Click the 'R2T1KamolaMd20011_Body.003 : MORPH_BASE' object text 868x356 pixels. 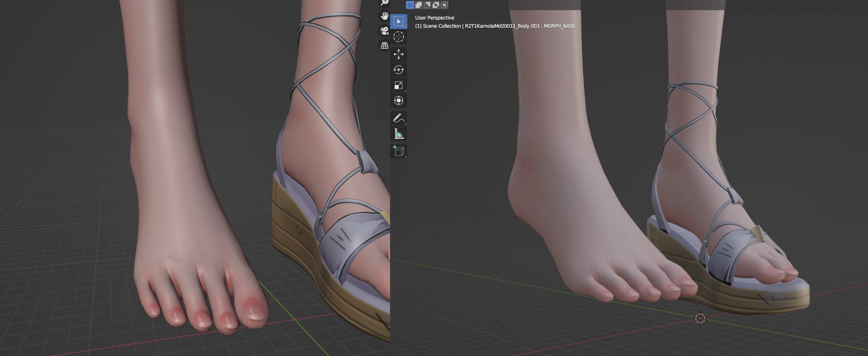pos(520,26)
